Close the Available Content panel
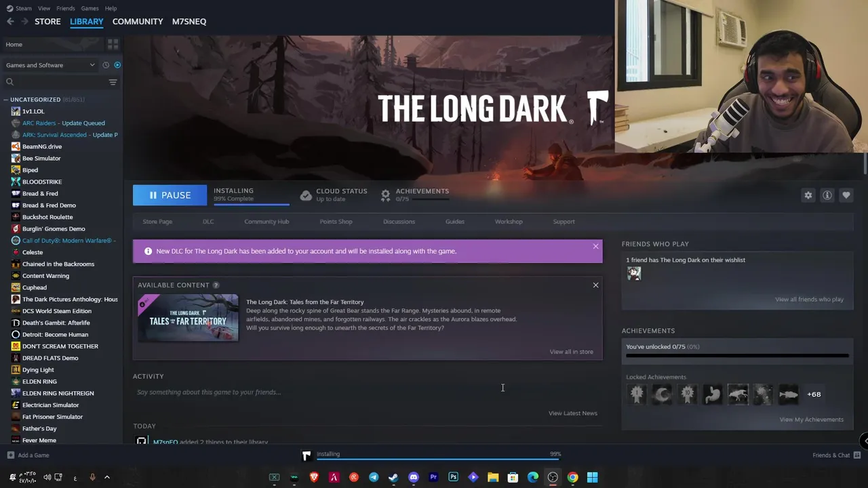Screen dimensions: 868x488 (595, 285)
